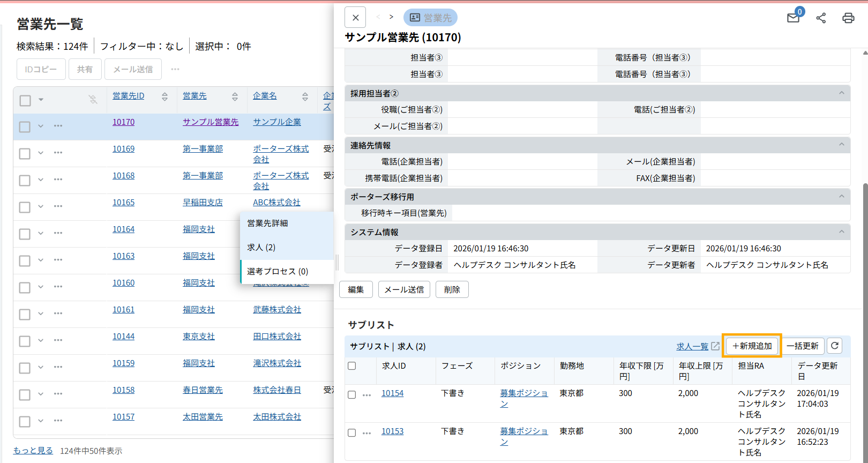This screenshot has width=868, height=463.
Task: Sort by 営業先ID column arrows
Action: [x=164, y=96]
